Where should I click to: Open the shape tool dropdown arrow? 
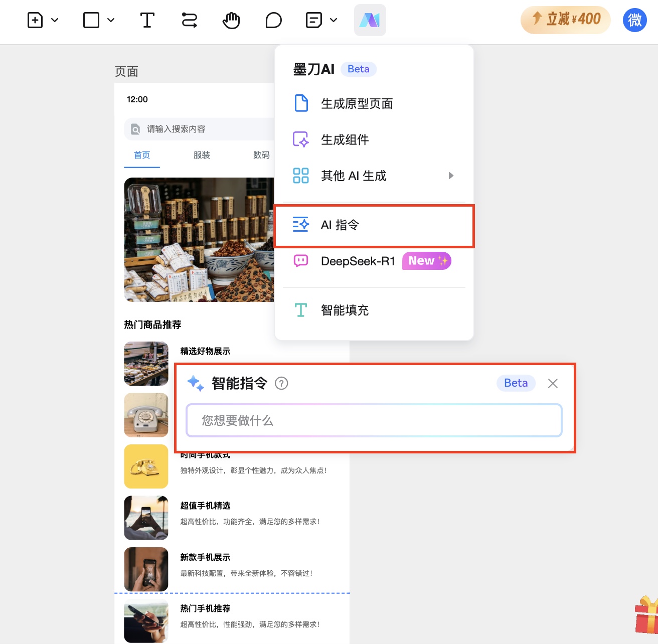click(x=111, y=20)
